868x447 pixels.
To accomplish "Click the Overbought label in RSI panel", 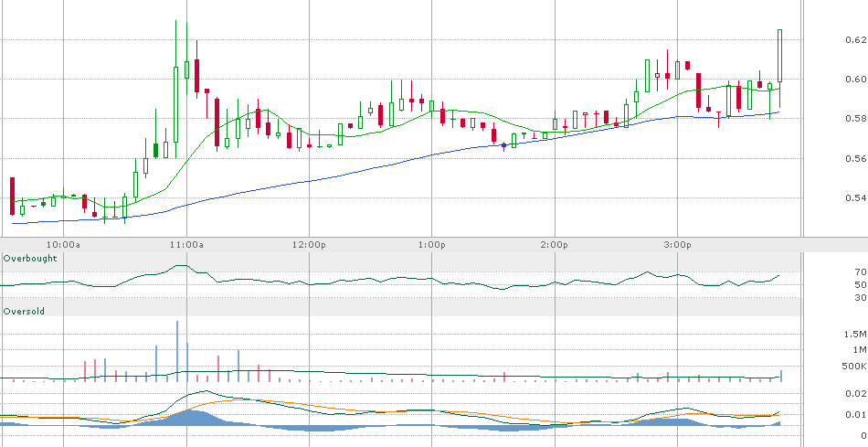I will tap(30, 258).
